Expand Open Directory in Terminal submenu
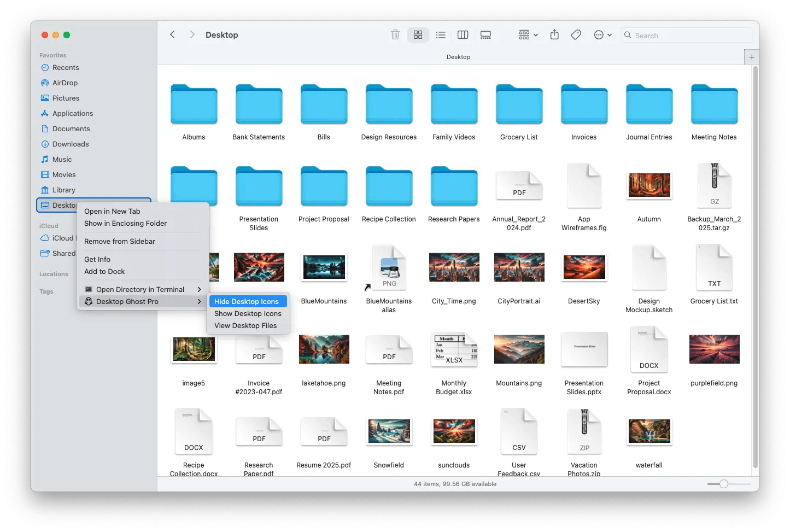Image resolution: width=790 pixels, height=532 pixels. pos(143,289)
